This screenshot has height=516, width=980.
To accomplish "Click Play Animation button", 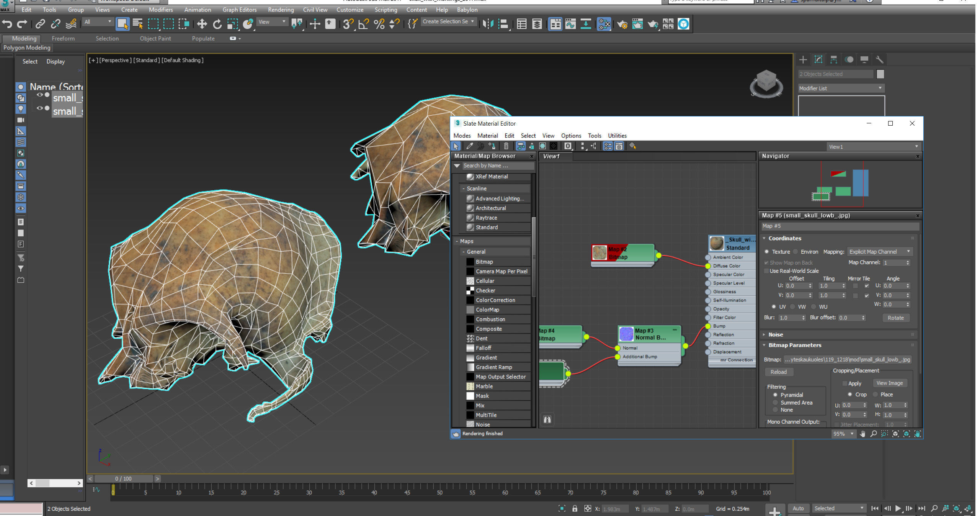I will click(x=898, y=508).
